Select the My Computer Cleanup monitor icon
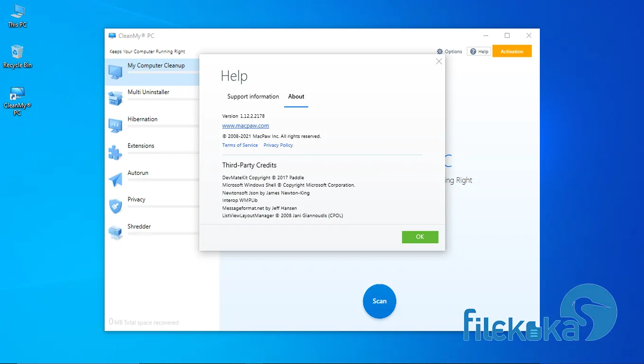 pyautogui.click(x=116, y=72)
